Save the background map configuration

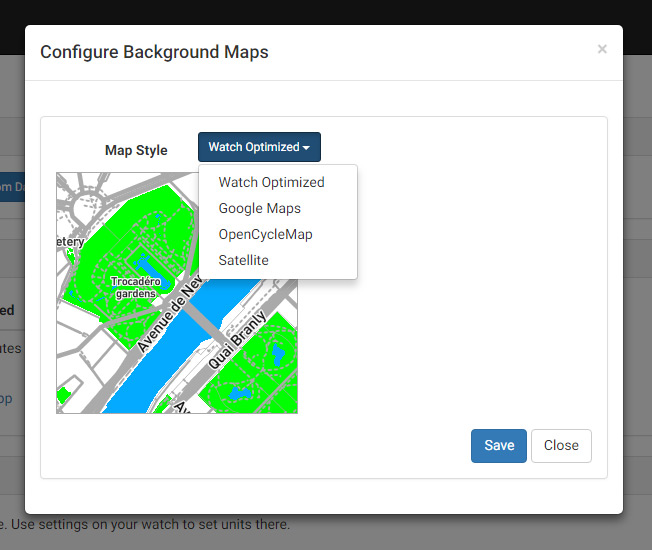tap(498, 446)
